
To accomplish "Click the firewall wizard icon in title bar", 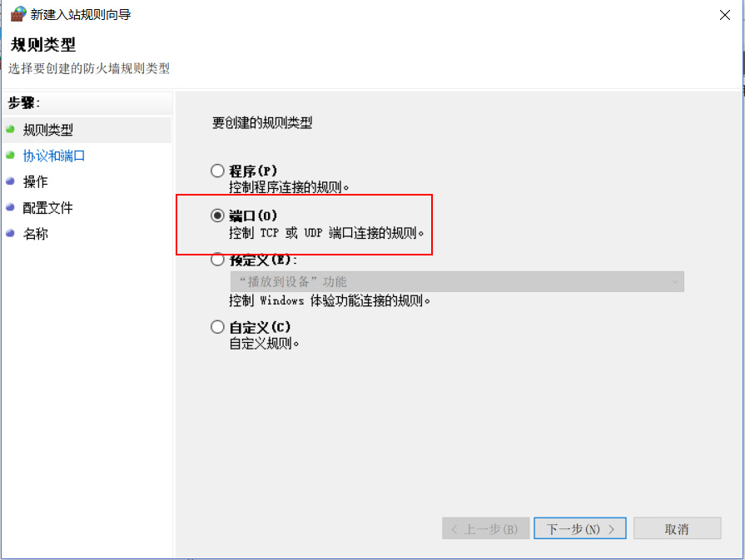I will [x=18, y=14].
